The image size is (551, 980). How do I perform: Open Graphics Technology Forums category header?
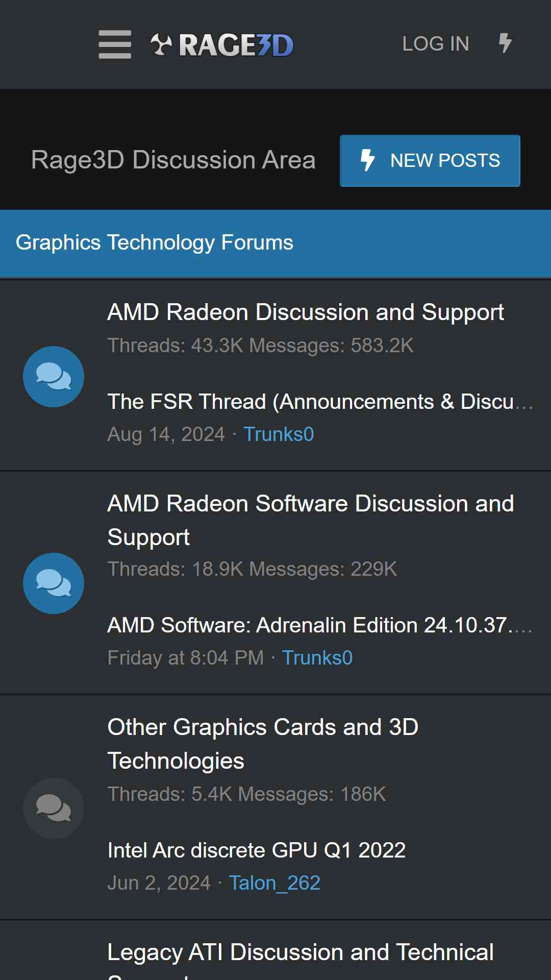(155, 242)
